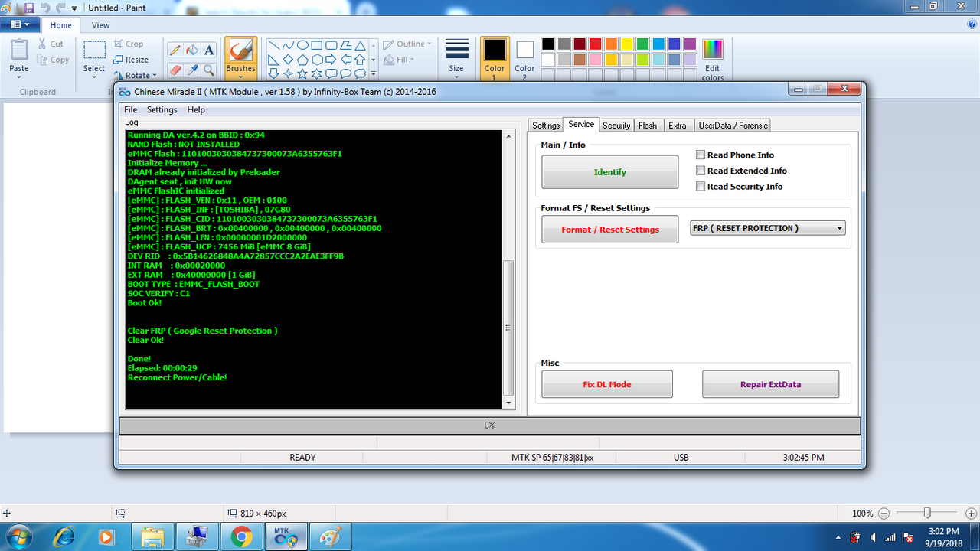
Task: Select the Magnifier tool in Paint
Action: [209, 70]
